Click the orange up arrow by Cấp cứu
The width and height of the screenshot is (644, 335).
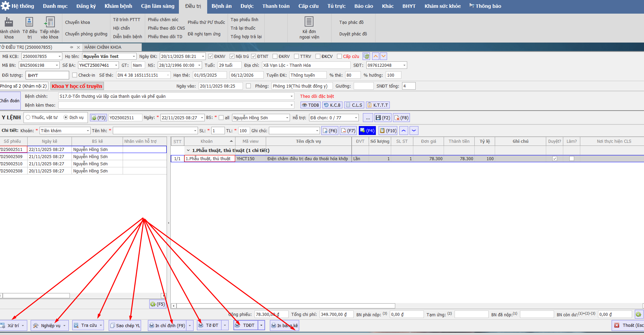(375, 57)
